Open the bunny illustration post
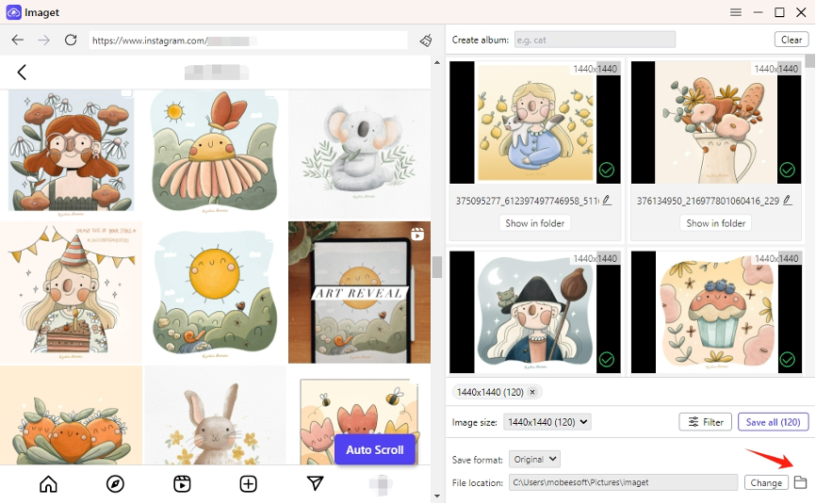816x504 pixels. [215, 415]
